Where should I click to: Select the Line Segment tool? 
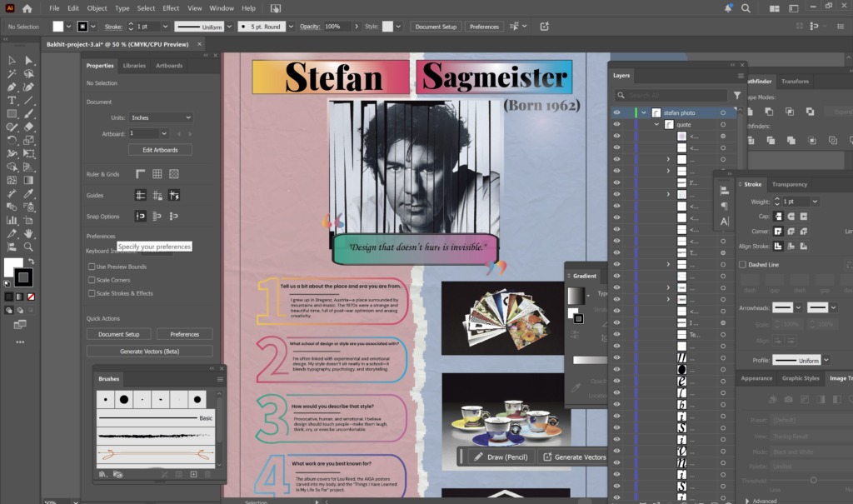point(29,100)
